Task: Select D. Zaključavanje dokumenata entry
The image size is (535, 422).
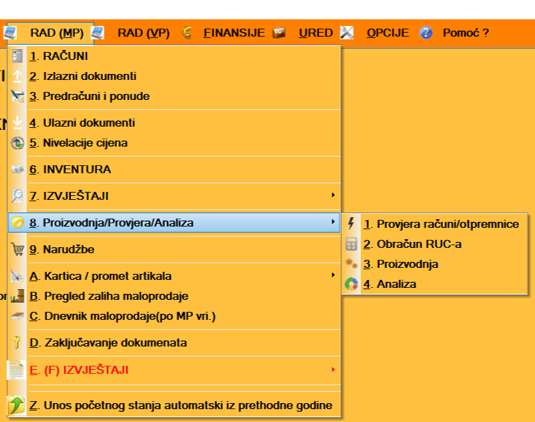Action: coord(174,343)
